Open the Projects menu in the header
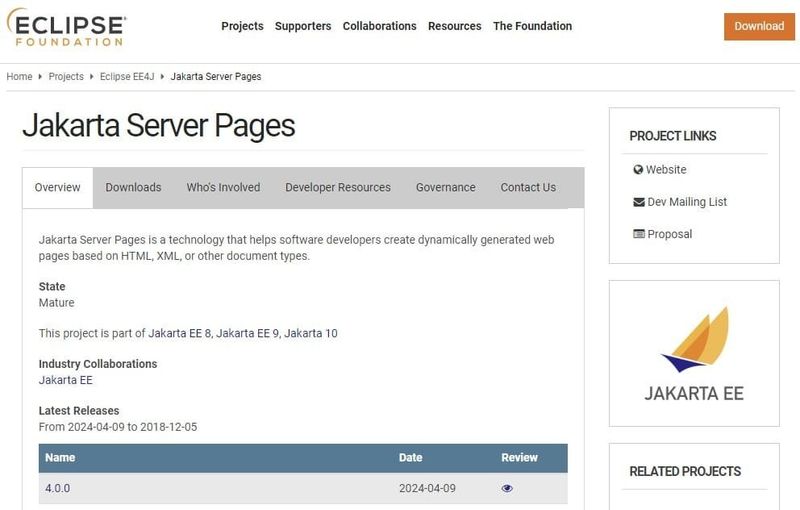The image size is (800, 510). pyautogui.click(x=242, y=26)
